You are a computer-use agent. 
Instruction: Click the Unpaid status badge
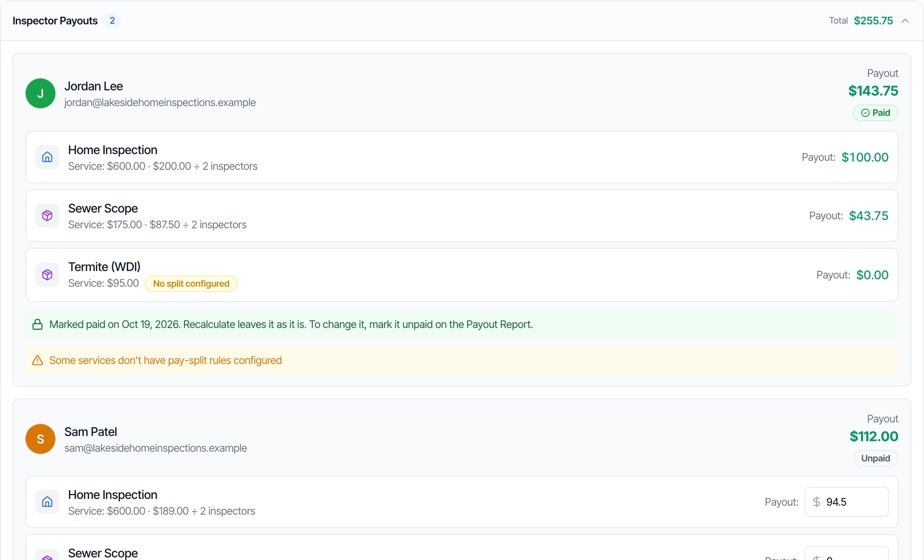[876, 458]
